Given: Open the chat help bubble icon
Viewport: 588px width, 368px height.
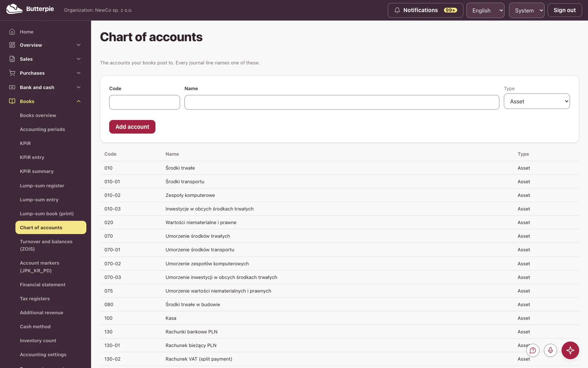Looking at the screenshot, I should (x=533, y=350).
